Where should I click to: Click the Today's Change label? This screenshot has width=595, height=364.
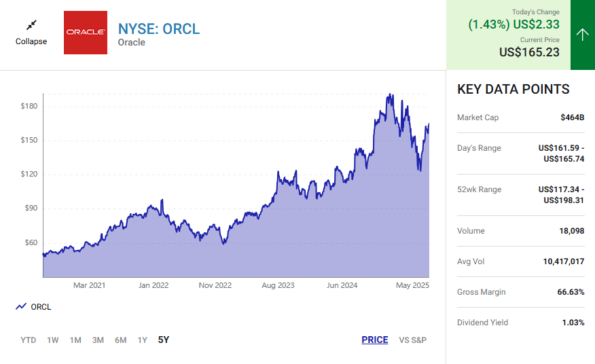[x=535, y=12]
